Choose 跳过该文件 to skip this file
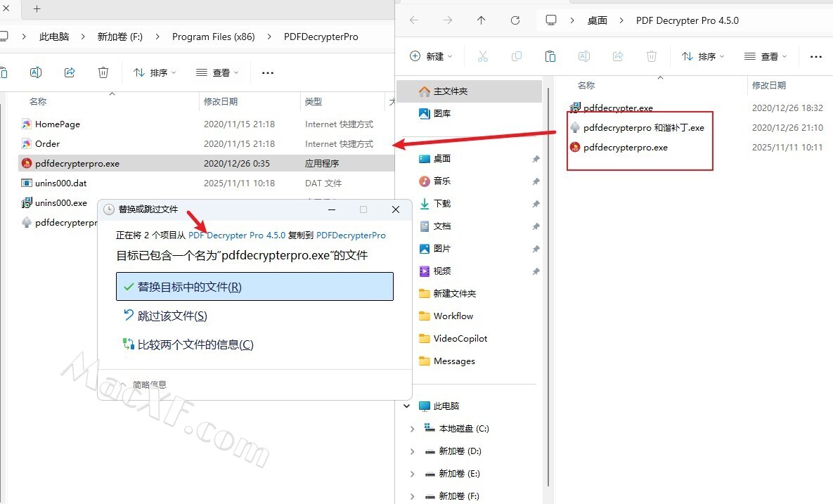833x504 pixels. pos(172,316)
